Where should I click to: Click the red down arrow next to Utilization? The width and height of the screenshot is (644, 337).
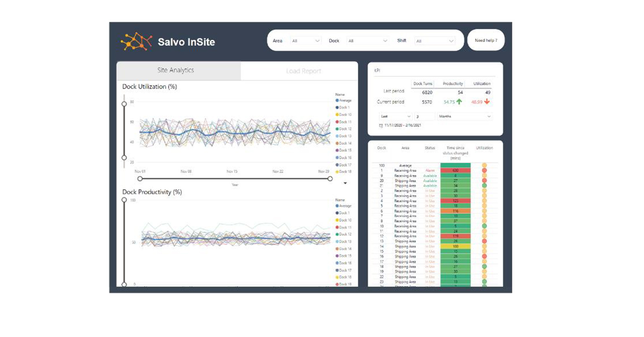(487, 102)
